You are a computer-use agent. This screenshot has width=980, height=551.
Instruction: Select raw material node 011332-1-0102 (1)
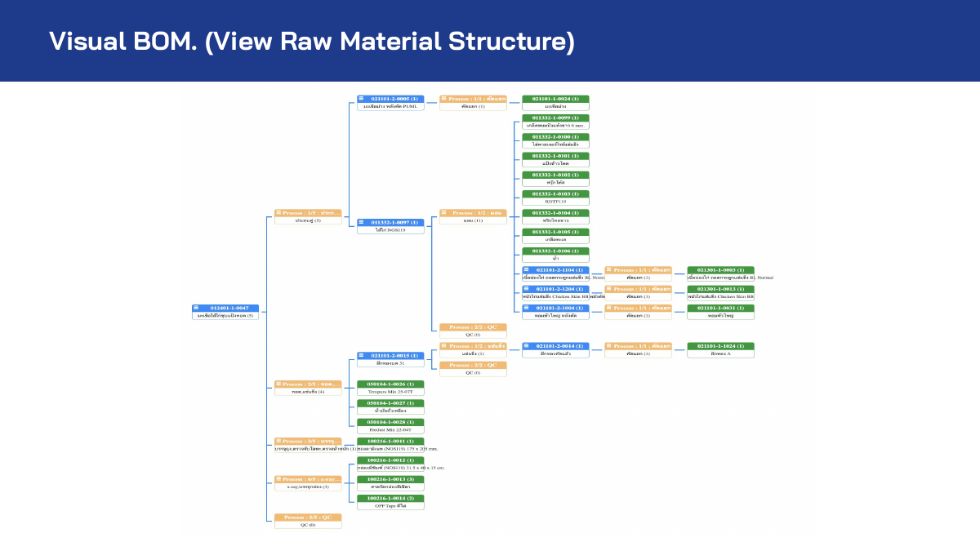[555, 179]
